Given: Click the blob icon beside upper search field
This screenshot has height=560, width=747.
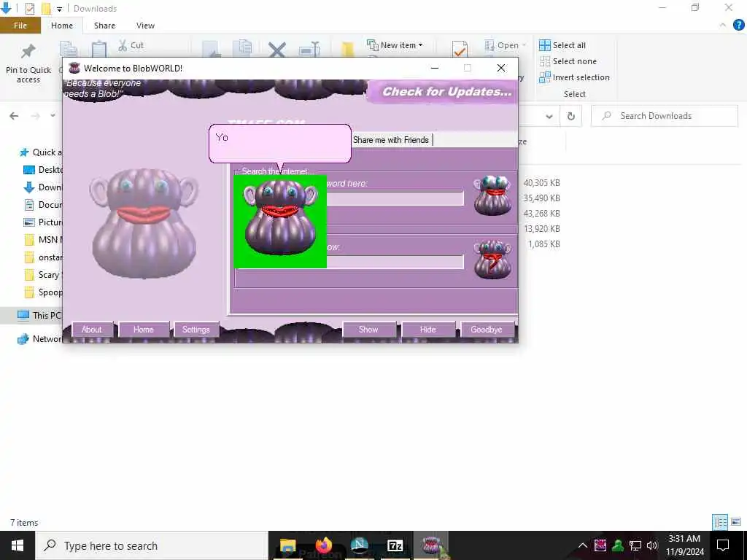Looking at the screenshot, I should [492, 195].
